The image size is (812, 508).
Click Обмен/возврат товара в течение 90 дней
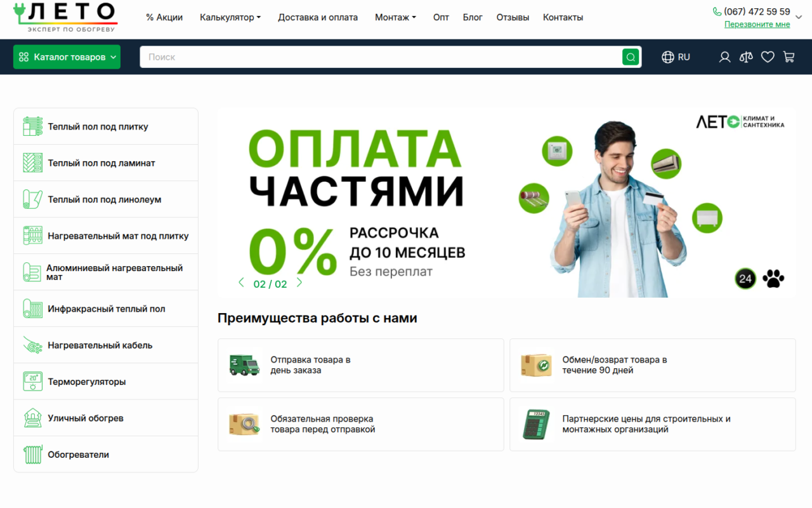615,365
